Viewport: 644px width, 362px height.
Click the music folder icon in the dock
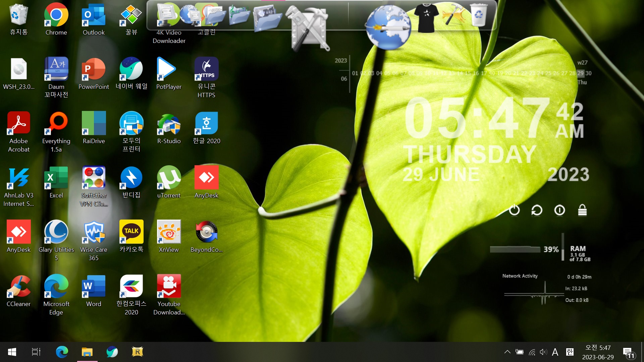[239, 15]
